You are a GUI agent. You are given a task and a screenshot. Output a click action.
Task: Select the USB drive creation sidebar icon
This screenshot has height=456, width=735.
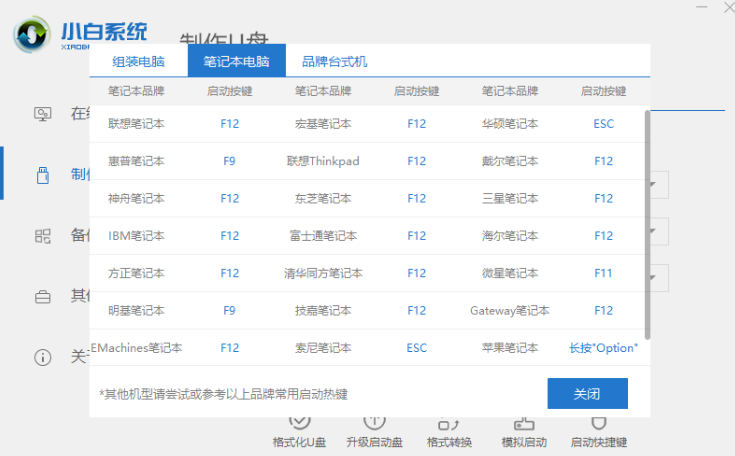coord(43,175)
